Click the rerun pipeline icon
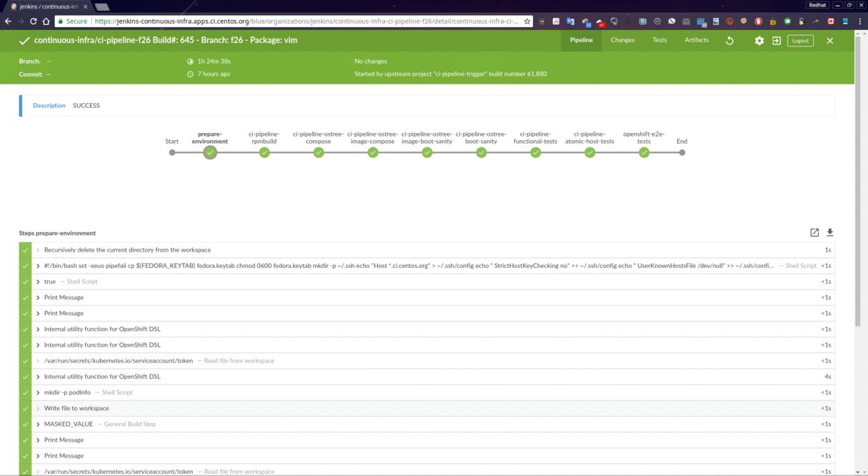This screenshot has height=476, width=868. pos(729,41)
